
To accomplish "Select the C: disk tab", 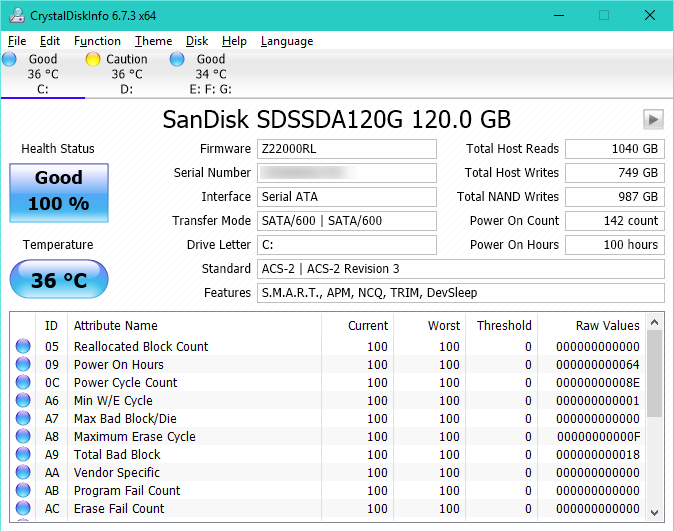I will 43,74.
